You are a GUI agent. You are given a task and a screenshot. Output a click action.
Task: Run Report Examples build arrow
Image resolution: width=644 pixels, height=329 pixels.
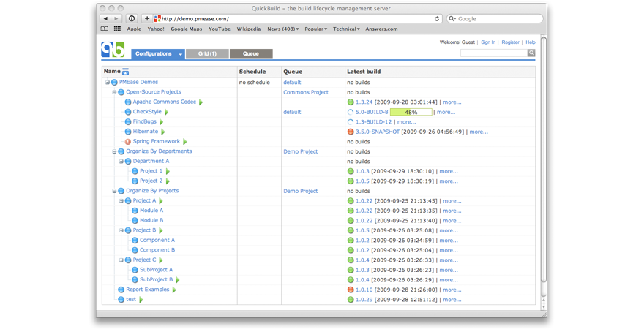coord(174,290)
